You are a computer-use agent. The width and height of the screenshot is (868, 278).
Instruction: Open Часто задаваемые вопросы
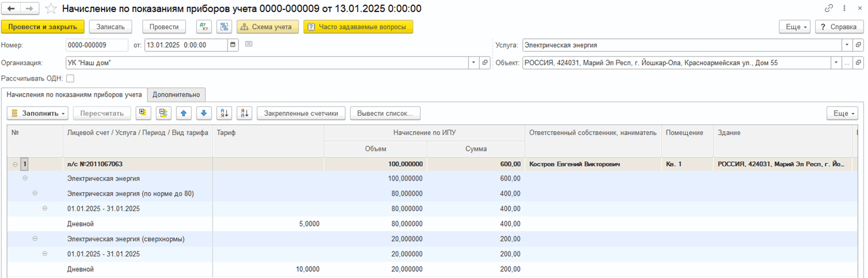(x=358, y=27)
